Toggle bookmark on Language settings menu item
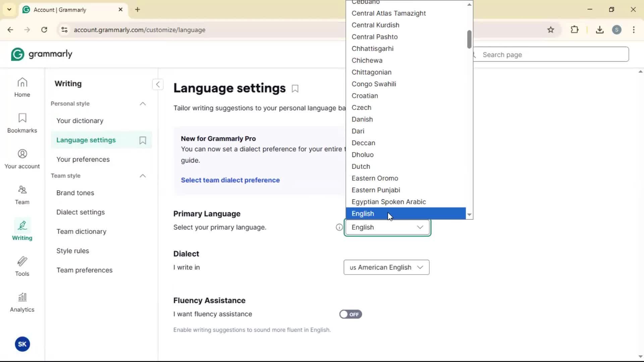This screenshot has height=362, width=644. click(x=143, y=140)
